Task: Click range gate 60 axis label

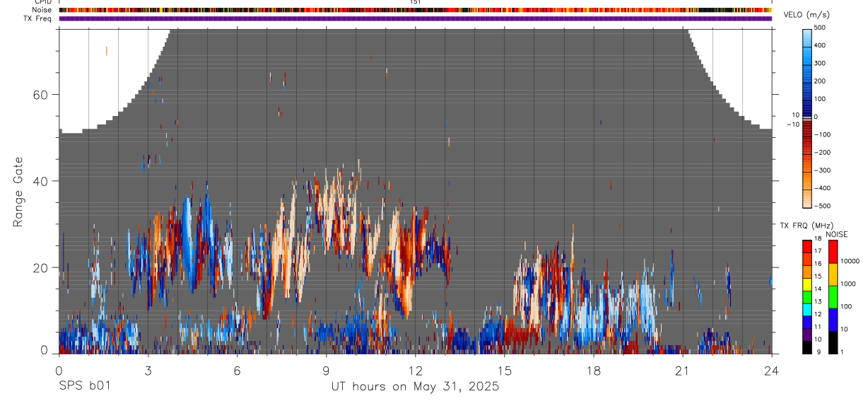Action: 40,95
